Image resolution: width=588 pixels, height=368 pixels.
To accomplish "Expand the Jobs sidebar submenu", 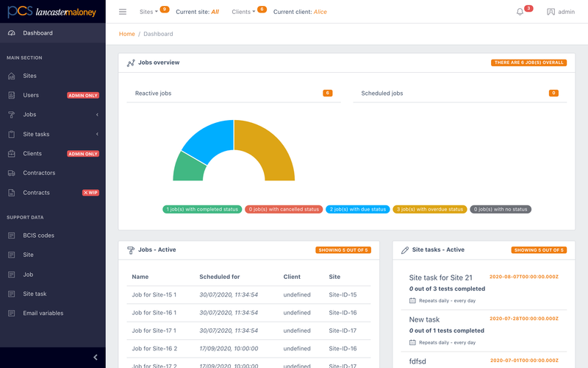I will tap(52, 115).
